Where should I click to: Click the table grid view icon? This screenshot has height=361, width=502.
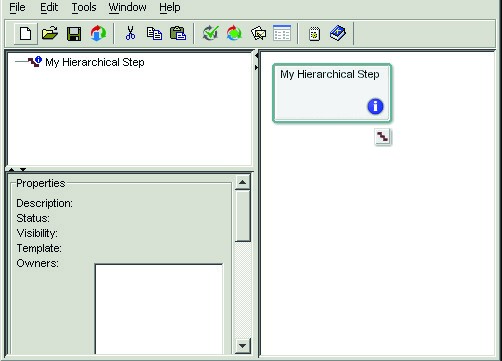[x=282, y=33]
